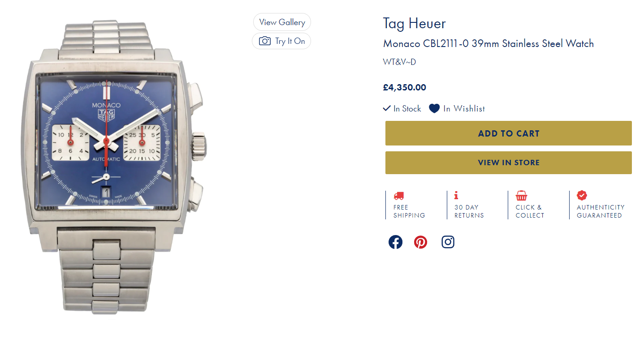Click the free shipping truck icon
This screenshot has width=644, height=338.
point(398,196)
